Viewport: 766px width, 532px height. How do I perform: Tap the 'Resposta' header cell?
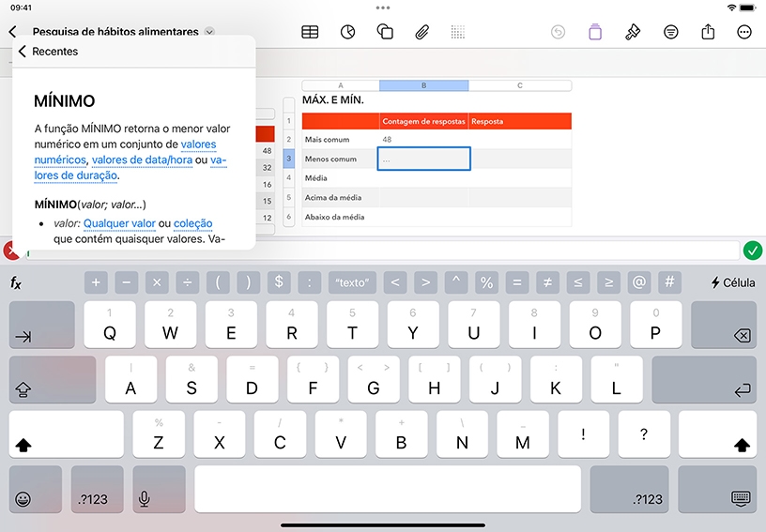coord(520,121)
